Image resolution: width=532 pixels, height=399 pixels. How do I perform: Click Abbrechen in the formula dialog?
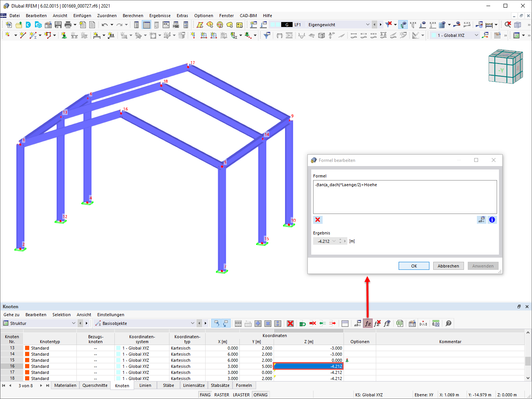click(x=448, y=266)
